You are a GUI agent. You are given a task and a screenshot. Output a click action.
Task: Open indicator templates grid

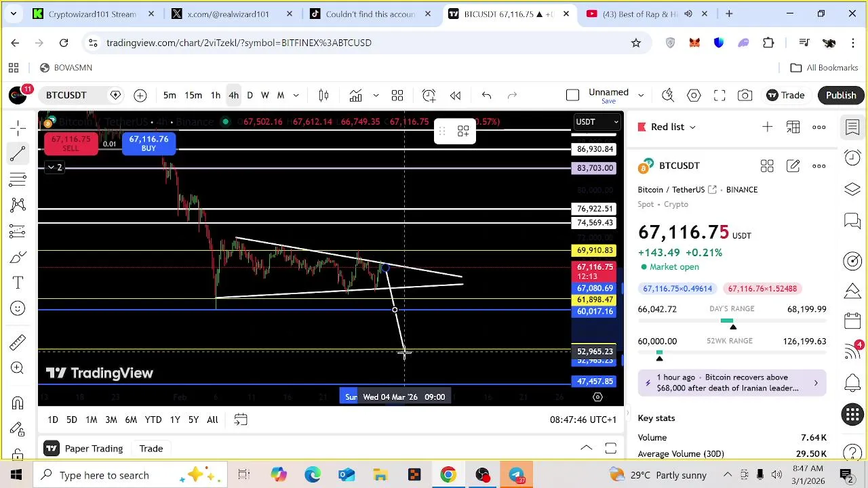(397, 96)
